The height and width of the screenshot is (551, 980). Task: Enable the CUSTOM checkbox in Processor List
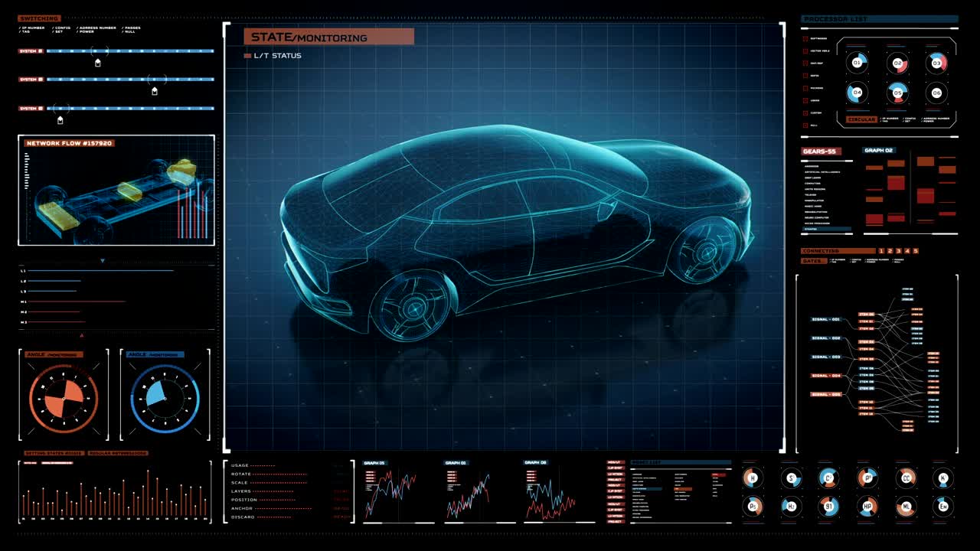pos(804,112)
